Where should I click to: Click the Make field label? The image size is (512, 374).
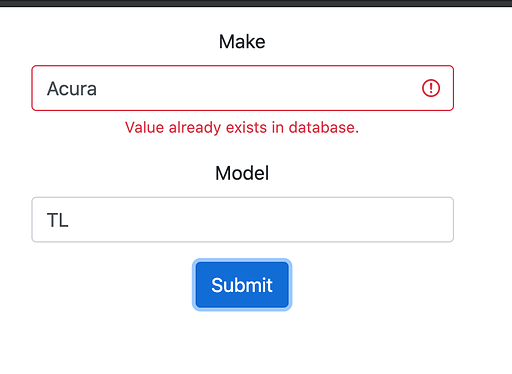point(242,42)
